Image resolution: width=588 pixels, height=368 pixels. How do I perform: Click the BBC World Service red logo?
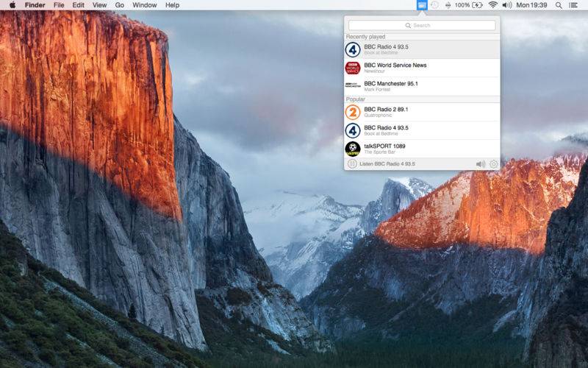click(353, 68)
